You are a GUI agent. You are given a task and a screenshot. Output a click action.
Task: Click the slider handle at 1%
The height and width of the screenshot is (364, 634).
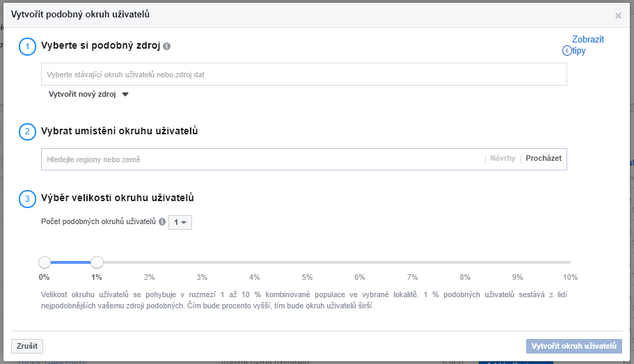[x=97, y=262]
